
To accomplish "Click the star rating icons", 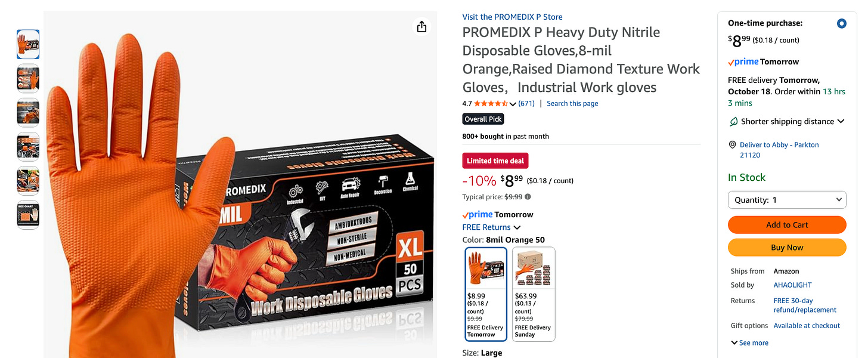I will coord(491,103).
